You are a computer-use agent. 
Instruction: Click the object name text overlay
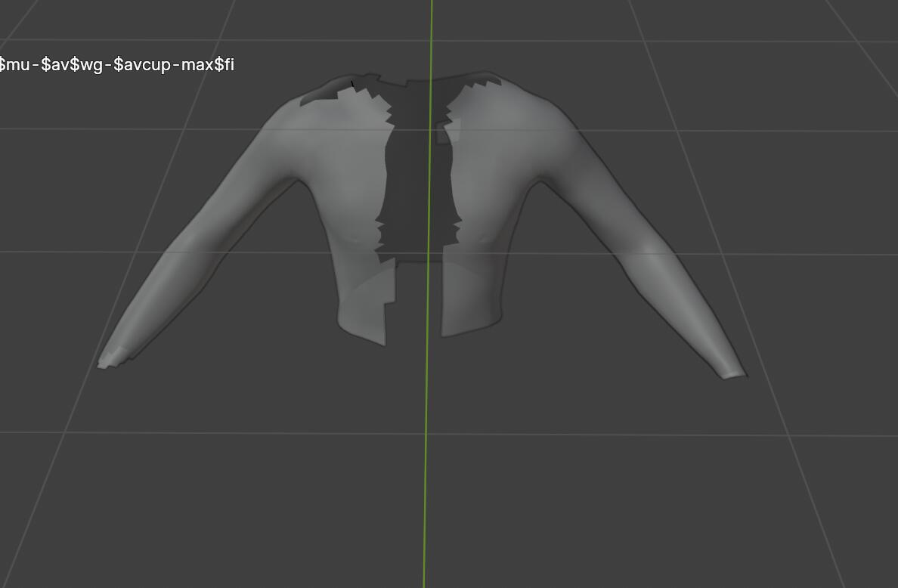point(117,65)
